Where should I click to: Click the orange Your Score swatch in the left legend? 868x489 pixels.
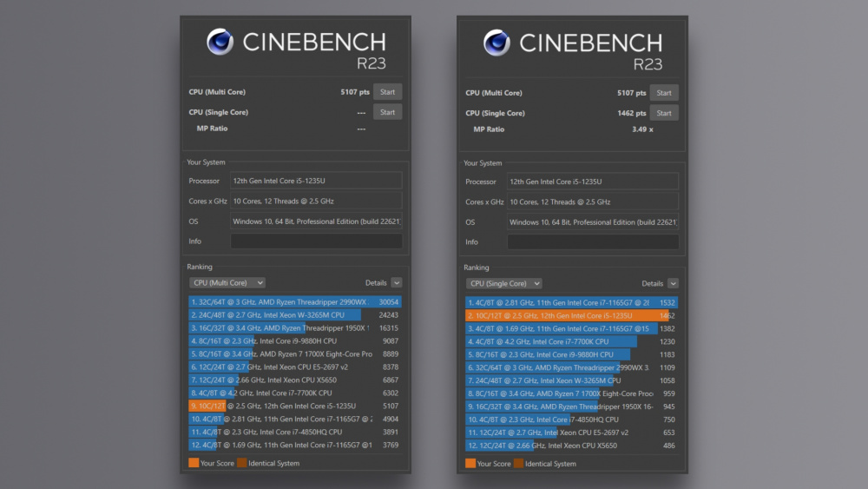(194, 463)
